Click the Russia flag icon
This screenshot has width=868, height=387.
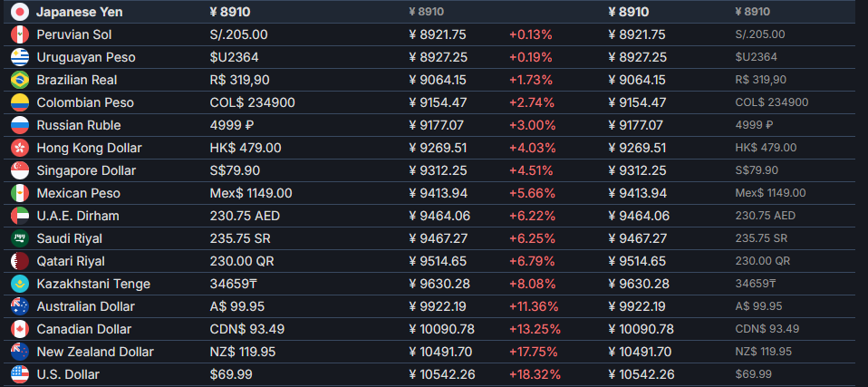click(x=19, y=125)
